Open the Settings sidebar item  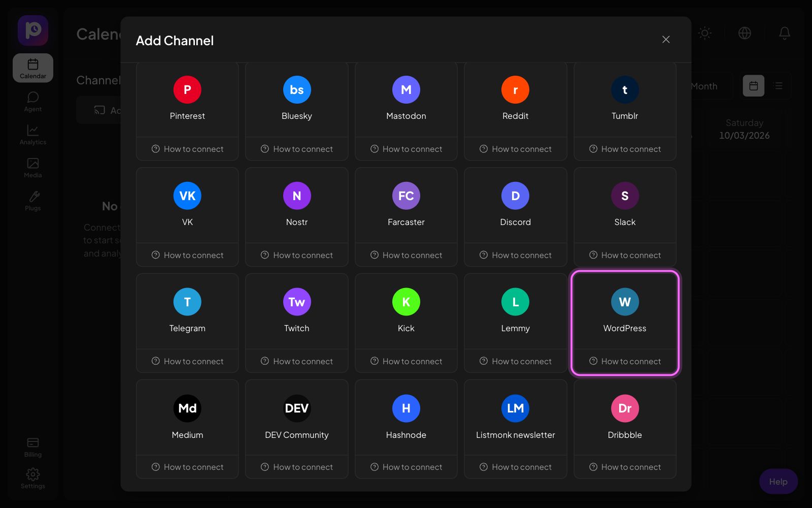pos(33,479)
